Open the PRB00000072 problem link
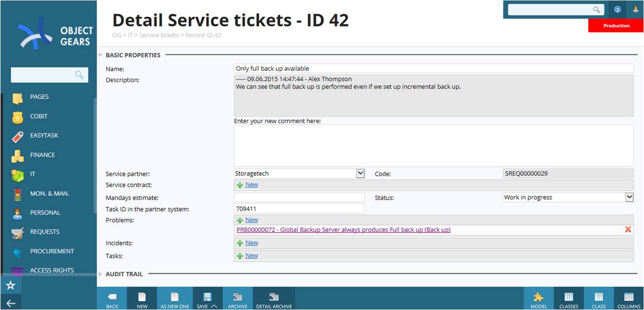 tap(343, 230)
